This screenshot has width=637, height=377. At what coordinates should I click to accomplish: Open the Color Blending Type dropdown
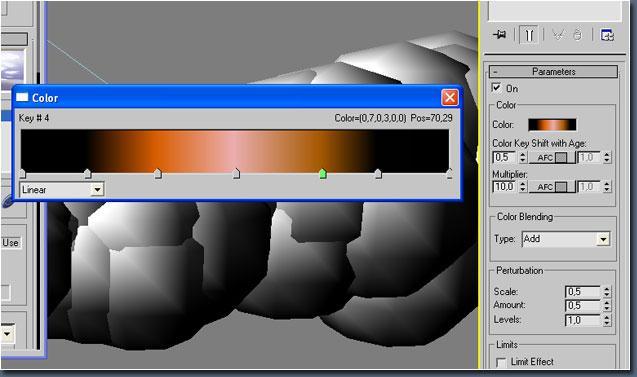pyautogui.click(x=566, y=239)
